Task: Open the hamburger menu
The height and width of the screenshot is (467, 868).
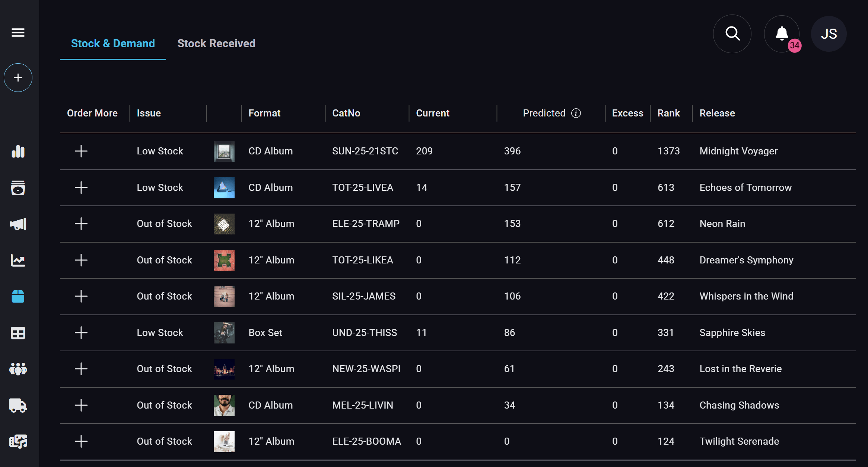Action: point(18,33)
